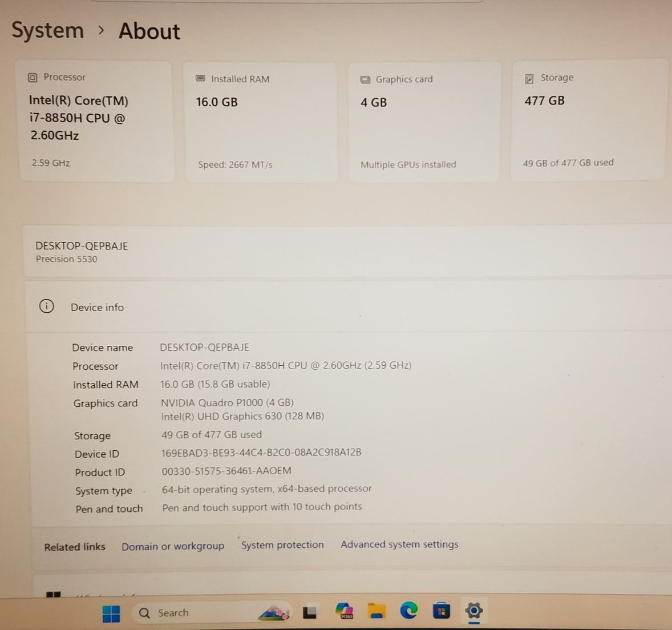Click the 'Precision 5530' model text
The height and width of the screenshot is (630, 672).
(x=66, y=259)
